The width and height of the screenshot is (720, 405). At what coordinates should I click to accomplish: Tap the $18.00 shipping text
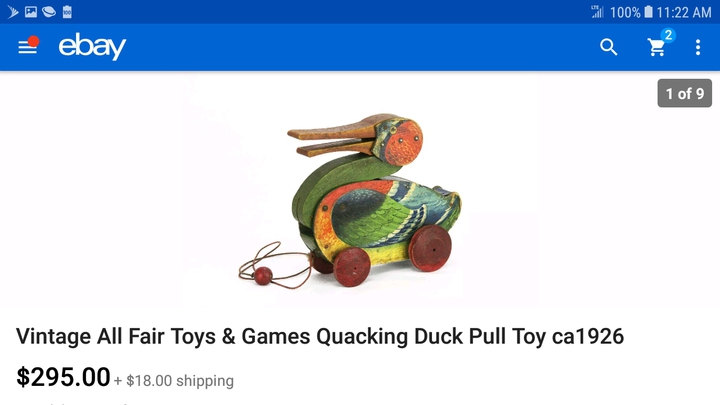180,381
